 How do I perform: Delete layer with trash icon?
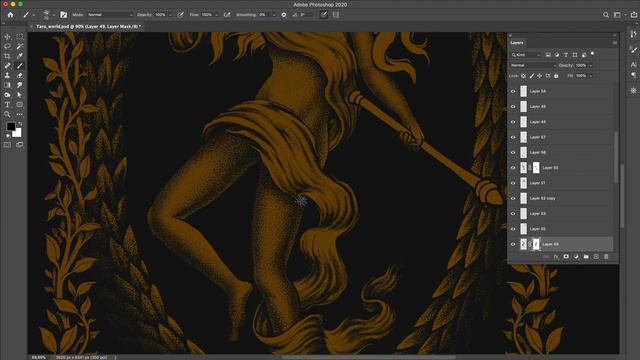click(x=606, y=257)
